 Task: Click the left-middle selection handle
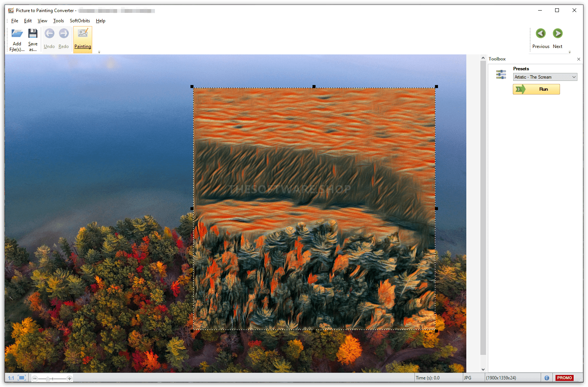click(x=192, y=209)
